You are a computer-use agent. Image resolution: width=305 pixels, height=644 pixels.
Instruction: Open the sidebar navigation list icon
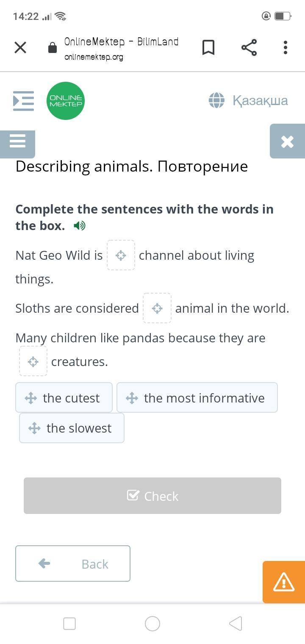pyautogui.click(x=23, y=101)
